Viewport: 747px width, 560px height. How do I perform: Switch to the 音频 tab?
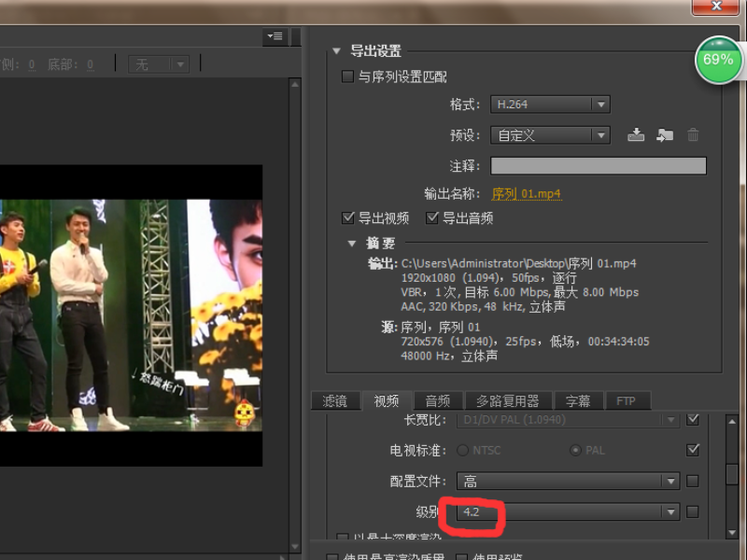437,400
